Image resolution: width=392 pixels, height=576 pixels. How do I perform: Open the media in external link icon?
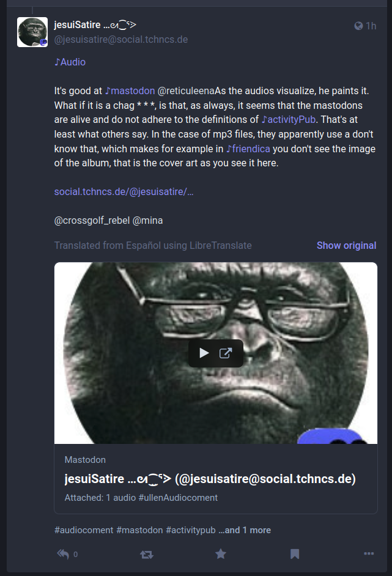click(226, 353)
